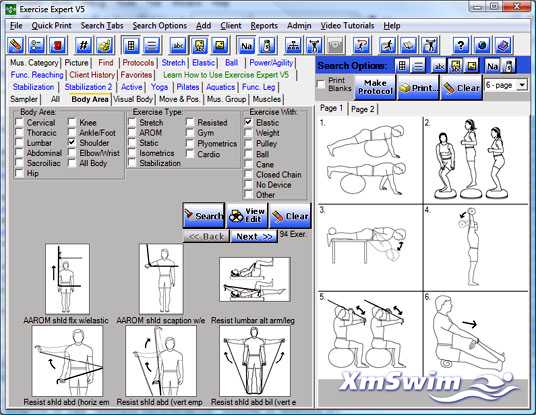
Task: Click the weightlifter toolbar icon
Action: tap(314, 45)
